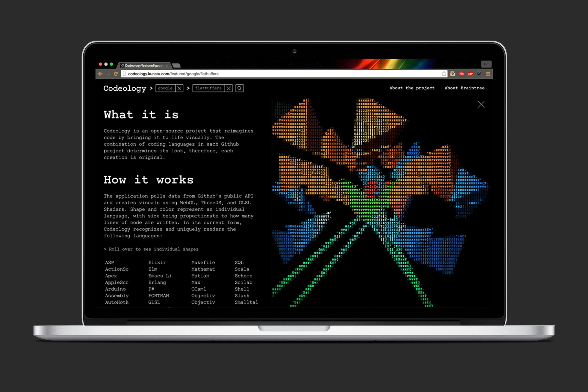Click the colorful circle extension icon
Image resolution: width=588 pixels, height=392 pixels.
[479, 74]
